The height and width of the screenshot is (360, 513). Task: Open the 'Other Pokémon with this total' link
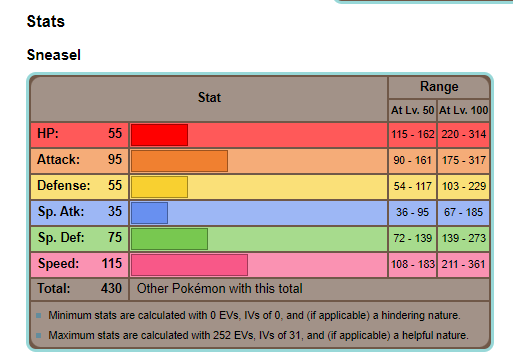click(x=220, y=289)
